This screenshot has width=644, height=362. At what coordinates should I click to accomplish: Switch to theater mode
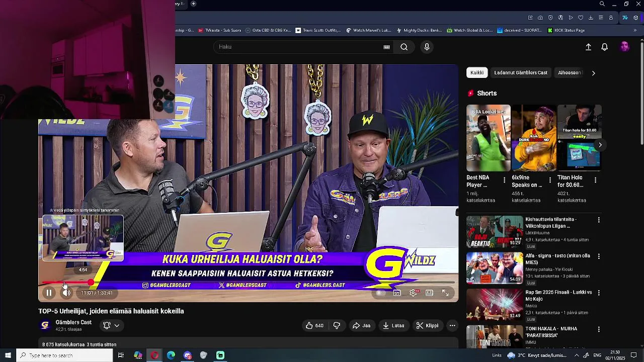coord(429,293)
